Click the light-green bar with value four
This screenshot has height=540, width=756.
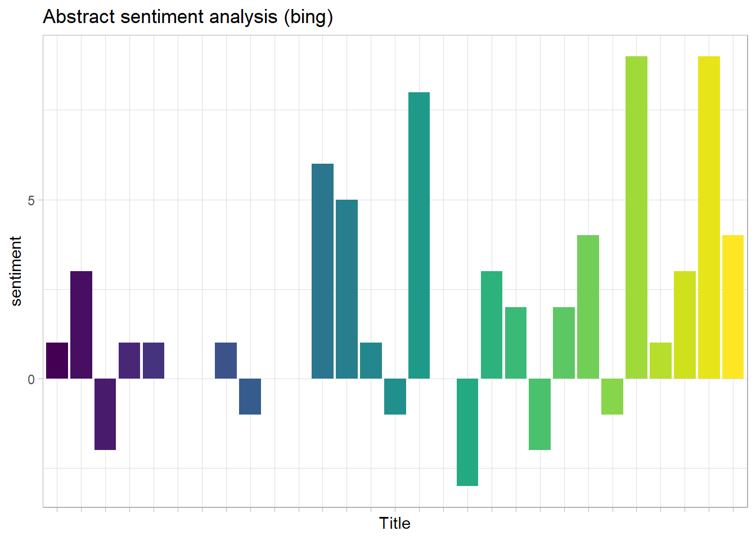tap(588, 307)
